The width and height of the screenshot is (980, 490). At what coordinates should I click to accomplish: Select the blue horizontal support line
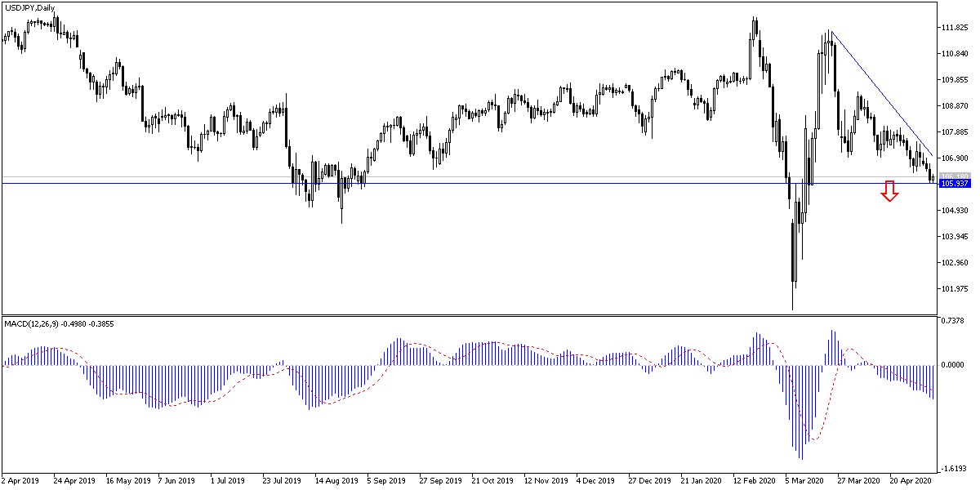[x=490, y=184]
